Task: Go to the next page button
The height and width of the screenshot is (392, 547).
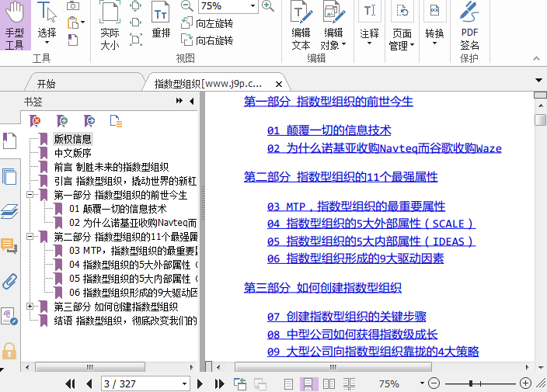Action: pos(200,384)
